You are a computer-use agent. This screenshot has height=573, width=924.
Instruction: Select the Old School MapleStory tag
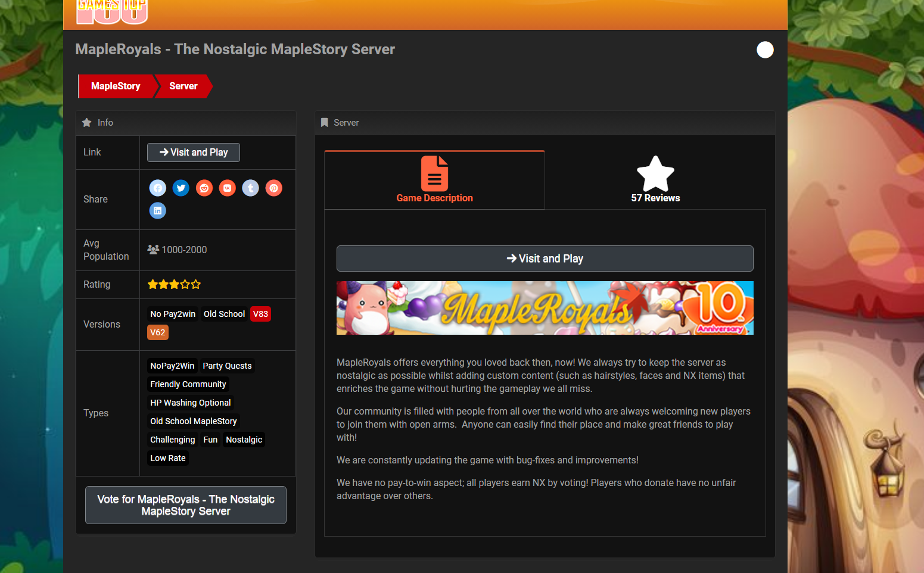point(194,421)
